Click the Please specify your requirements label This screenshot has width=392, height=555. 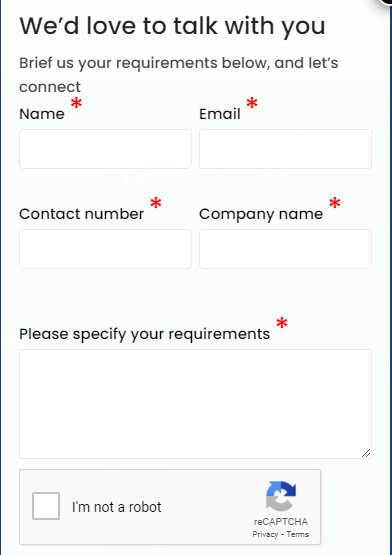coord(144,334)
